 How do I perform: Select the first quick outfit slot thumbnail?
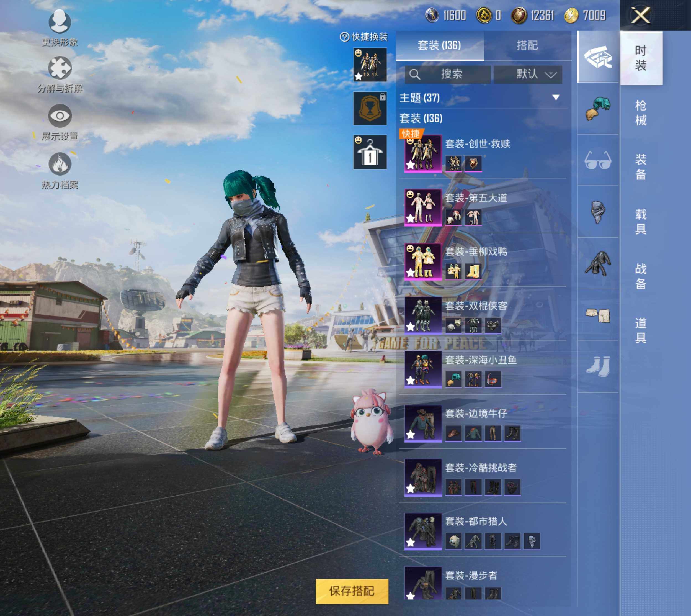point(370,64)
